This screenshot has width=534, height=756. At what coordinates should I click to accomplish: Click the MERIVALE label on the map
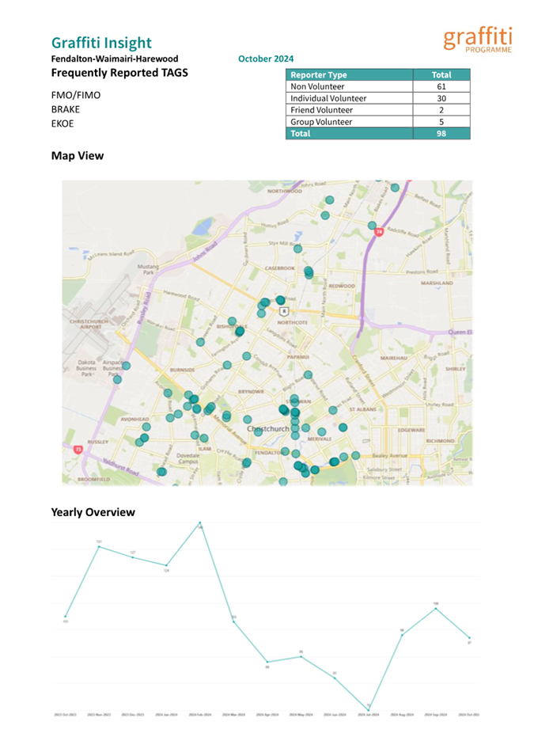[x=319, y=439]
